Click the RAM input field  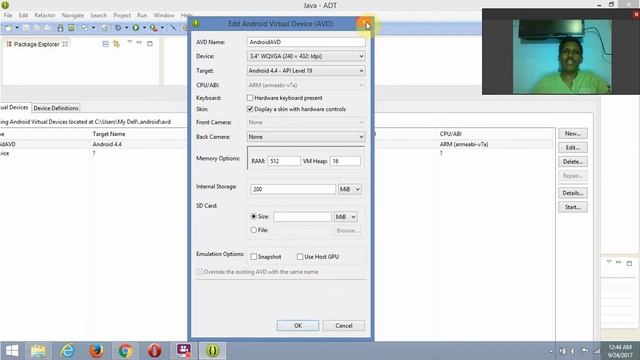pyautogui.click(x=284, y=161)
